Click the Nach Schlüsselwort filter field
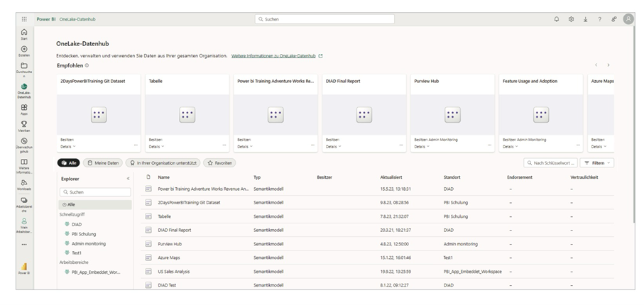644x305 pixels. (551, 163)
